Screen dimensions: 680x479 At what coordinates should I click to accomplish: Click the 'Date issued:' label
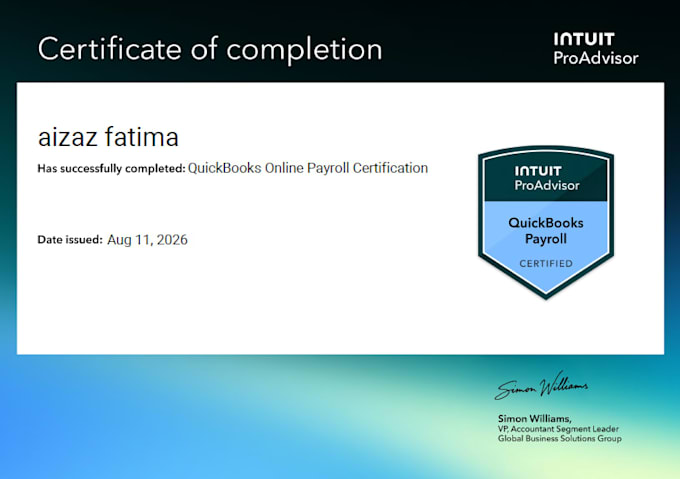pyautogui.click(x=70, y=240)
